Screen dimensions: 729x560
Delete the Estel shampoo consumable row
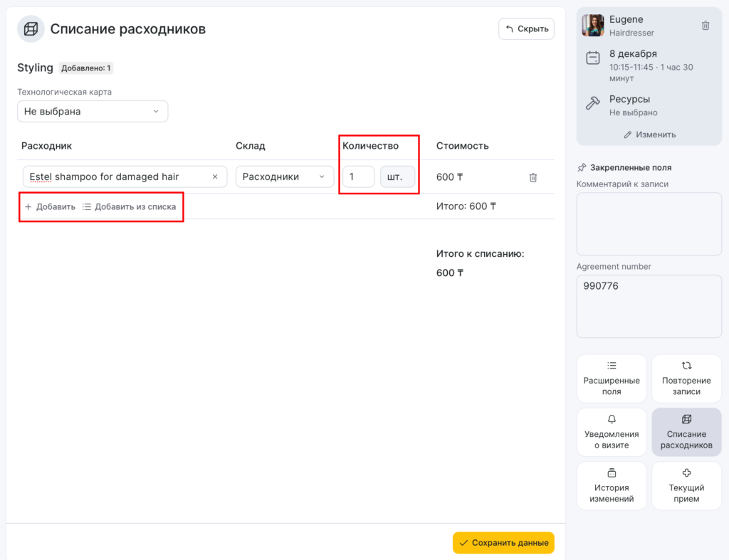point(533,177)
